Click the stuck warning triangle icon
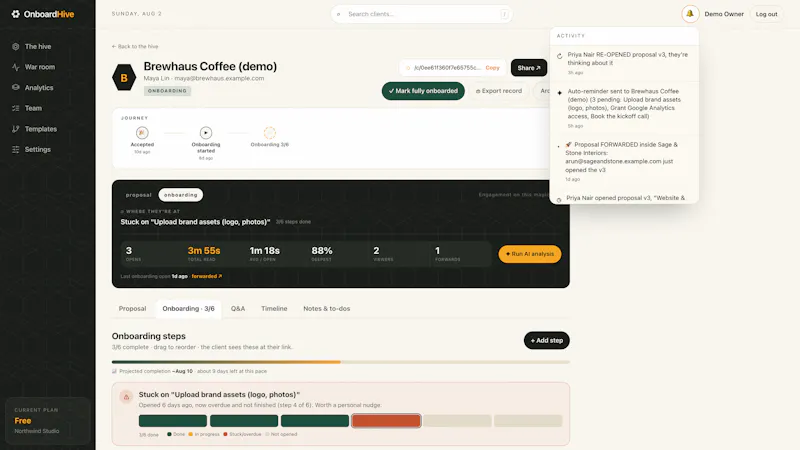 [126, 397]
